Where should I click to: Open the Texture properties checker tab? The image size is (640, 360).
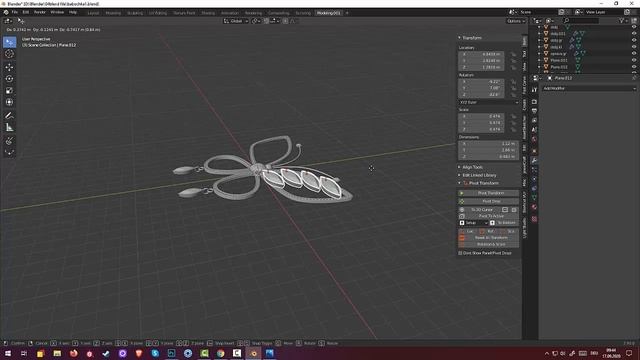[534, 219]
